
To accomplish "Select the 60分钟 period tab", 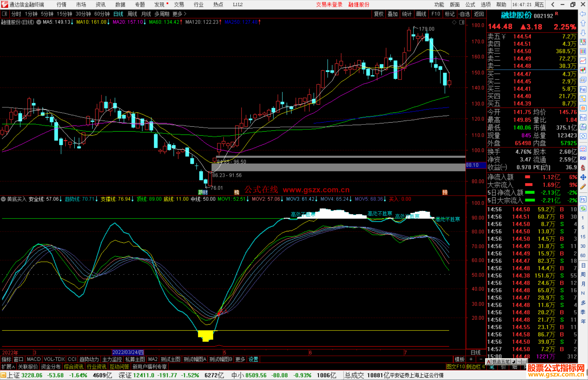I will coord(102,14).
